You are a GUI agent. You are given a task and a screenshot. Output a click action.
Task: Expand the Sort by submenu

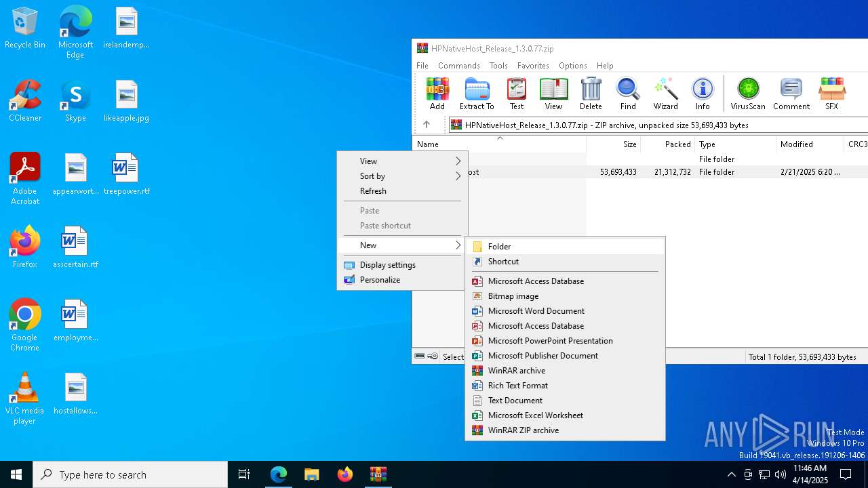point(402,176)
